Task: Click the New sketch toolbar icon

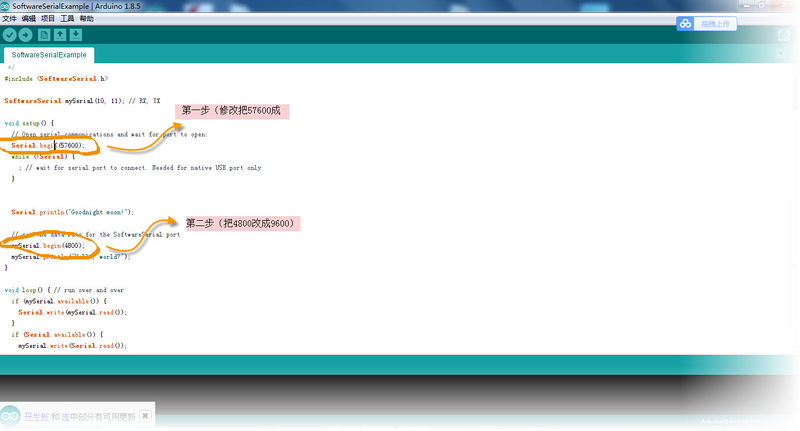Action: tap(44, 35)
